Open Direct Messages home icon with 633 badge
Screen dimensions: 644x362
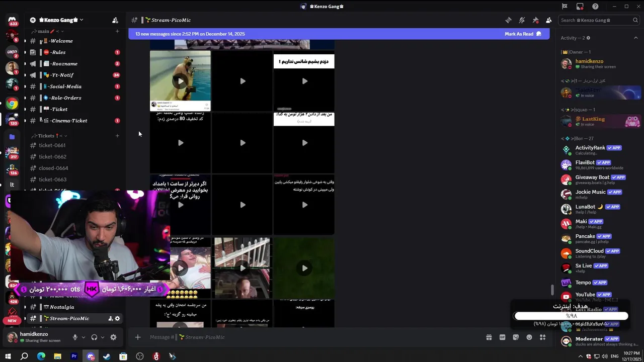tap(12, 21)
